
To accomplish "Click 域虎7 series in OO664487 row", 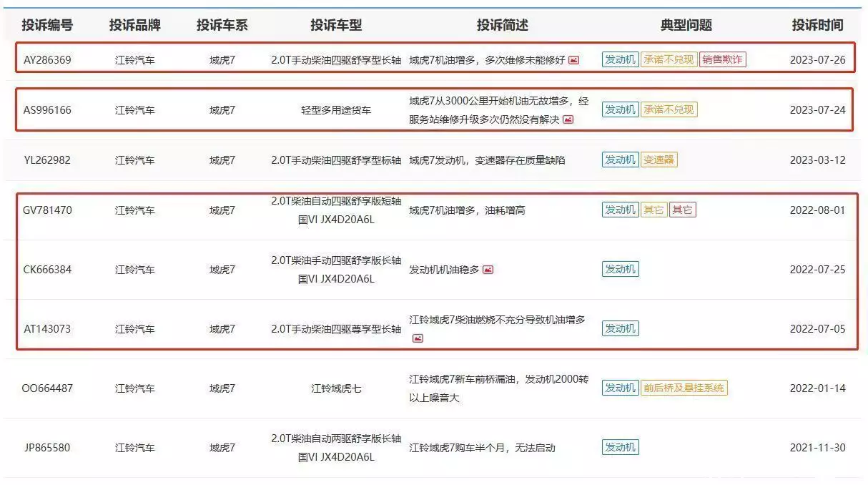I will pos(222,388).
